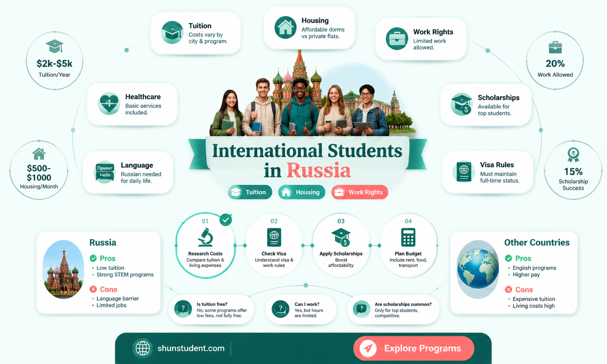This screenshot has width=607, height=364.
Task: Click the St. Basil's Cathedral thumbnail
Action: click(x=63, y=270)
